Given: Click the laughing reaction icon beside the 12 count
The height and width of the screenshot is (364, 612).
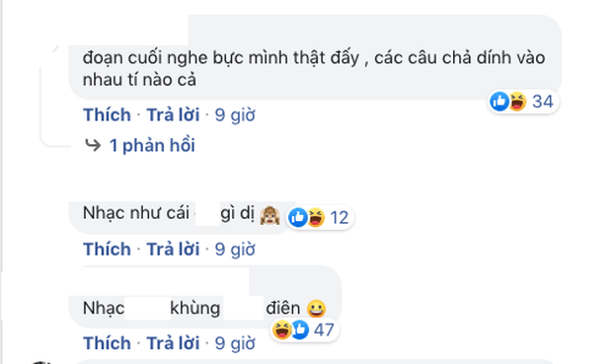Looking at the screenshot, I should pyautogui.click(x=316, y=217).
